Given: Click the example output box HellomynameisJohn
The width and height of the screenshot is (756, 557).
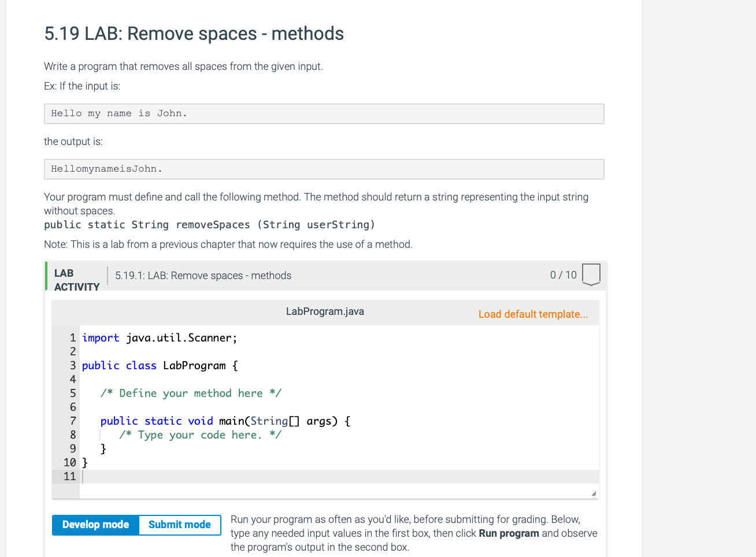Looking at the screenshot, I should coord(106,169).
